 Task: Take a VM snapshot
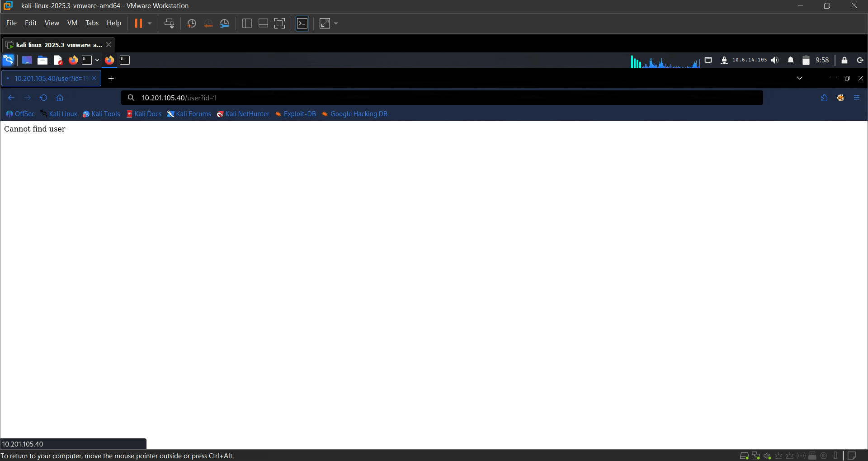(191, 24)
